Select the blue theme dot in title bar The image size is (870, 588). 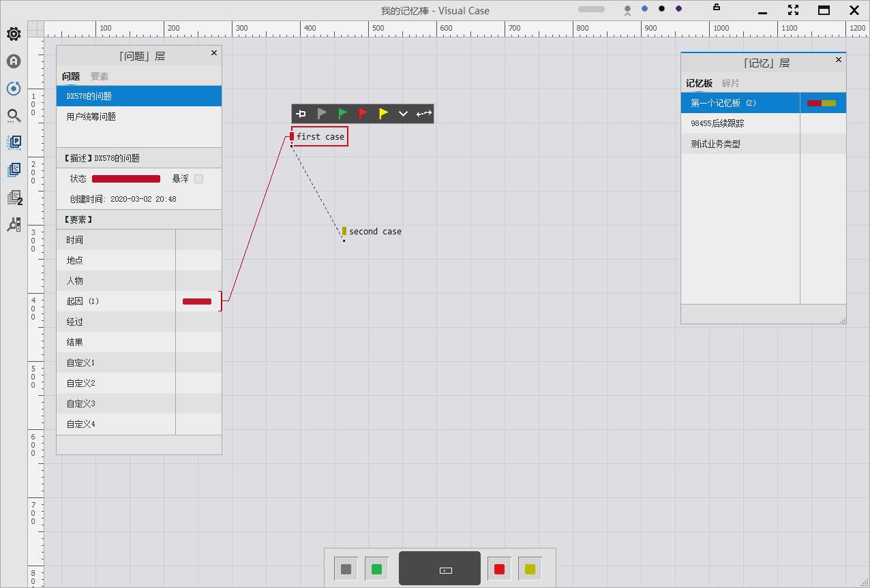point(645,9)
